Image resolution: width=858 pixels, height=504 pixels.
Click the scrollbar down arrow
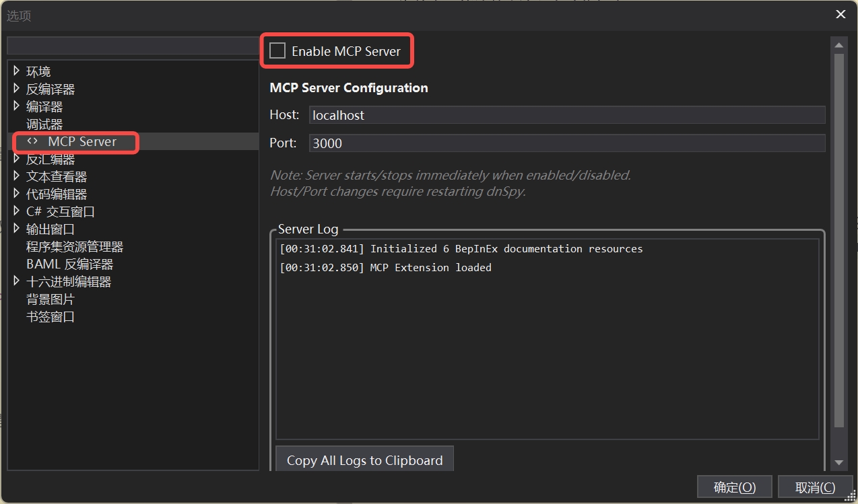click(838, 462)
